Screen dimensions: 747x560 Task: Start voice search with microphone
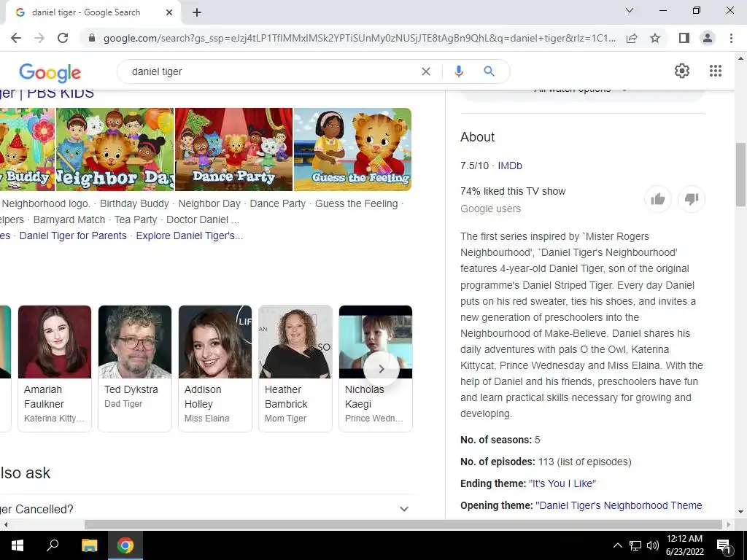(458, 71)
